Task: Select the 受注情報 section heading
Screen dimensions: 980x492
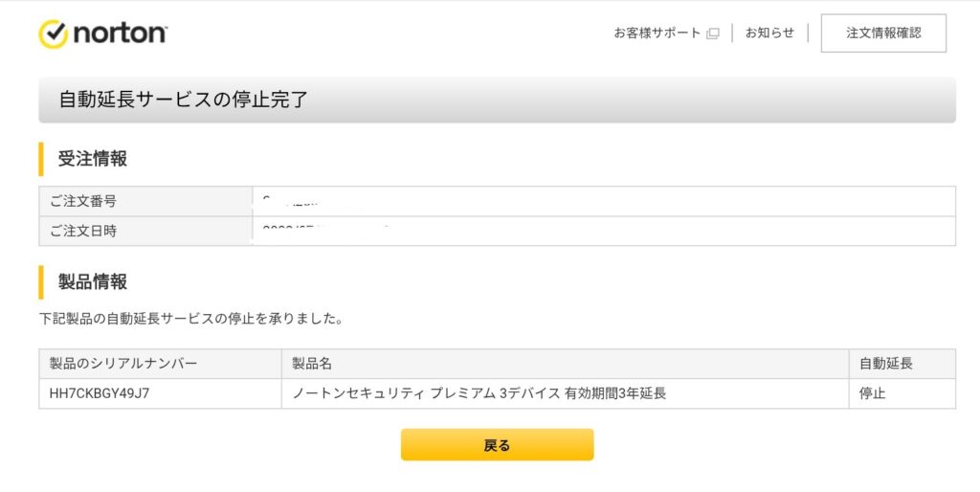Action: pos(93,159)
